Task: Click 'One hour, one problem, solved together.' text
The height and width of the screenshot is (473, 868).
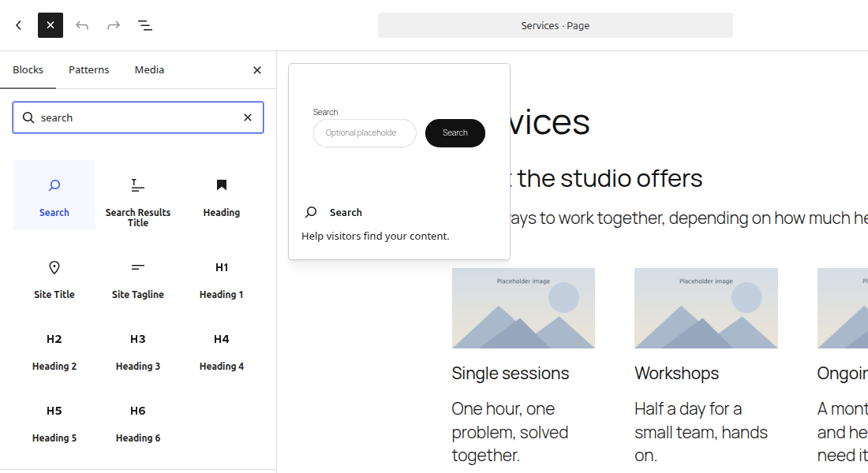Action: click(x=510, y=432)
